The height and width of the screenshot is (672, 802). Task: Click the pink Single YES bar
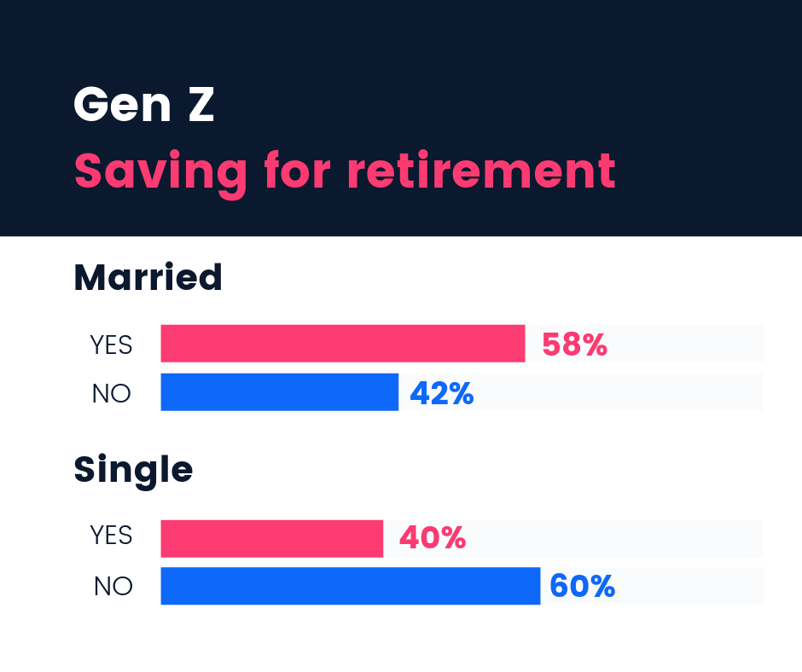coord(271,538)
